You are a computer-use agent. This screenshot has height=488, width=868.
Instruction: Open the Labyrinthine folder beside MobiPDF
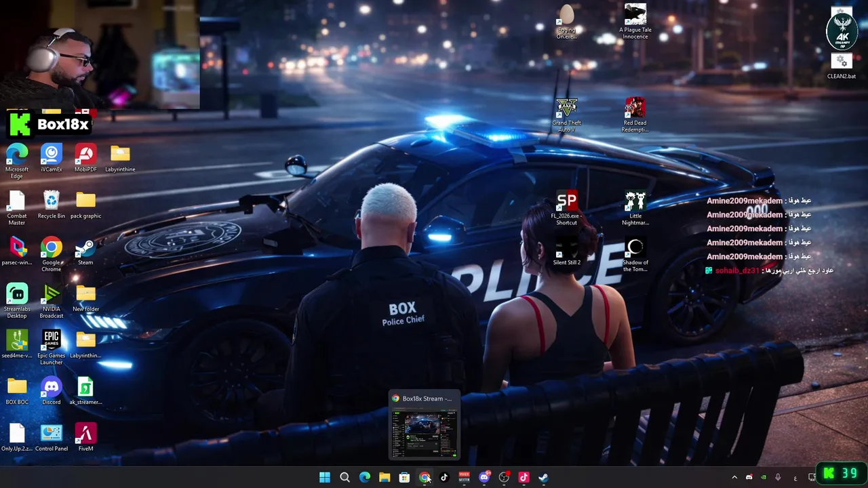(x=120, y=159)
